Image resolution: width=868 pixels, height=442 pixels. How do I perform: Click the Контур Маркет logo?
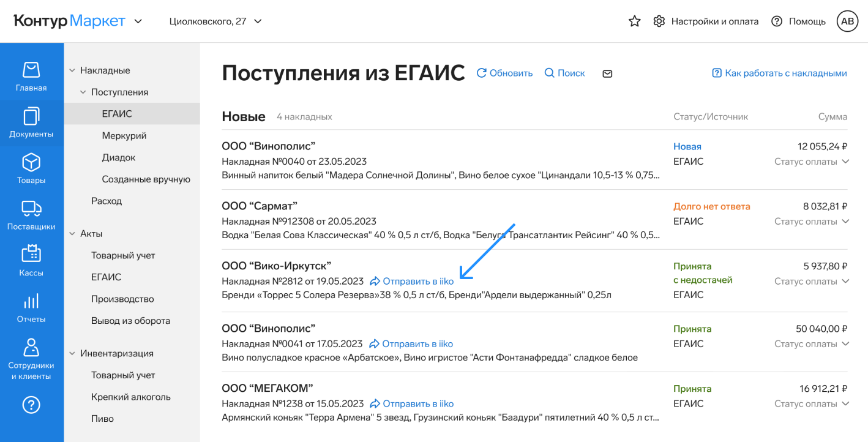pyautogui.click(x=69, y=21)
